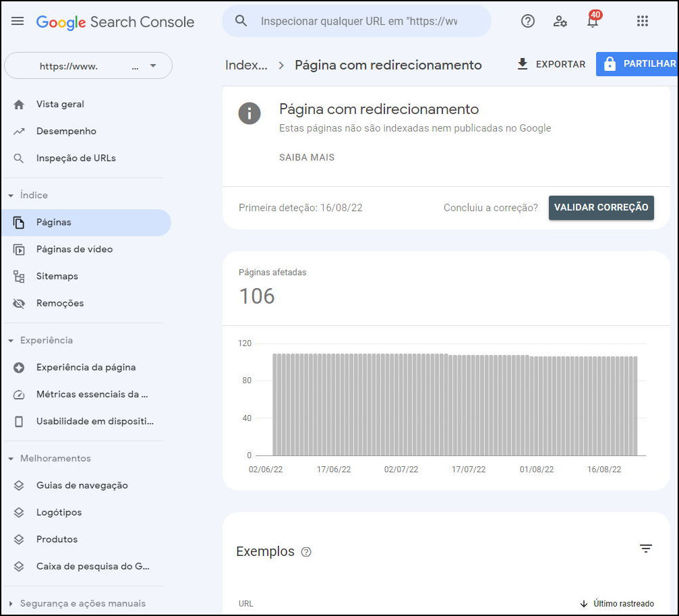The image size is (679, 616).
Task: Click the trend icon for Desempenho
Action: pos(19,132)
